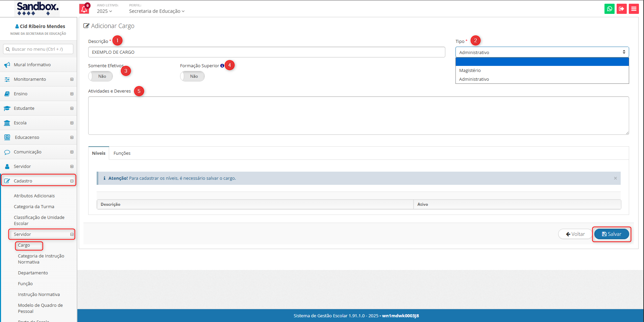
Task: Open the Secretaria de Educação profile dropdown
Action: (156, 11)
